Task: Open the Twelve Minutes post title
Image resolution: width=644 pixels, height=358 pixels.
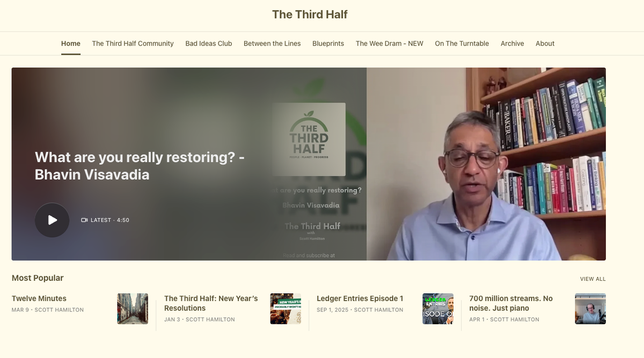Action: 39,298
